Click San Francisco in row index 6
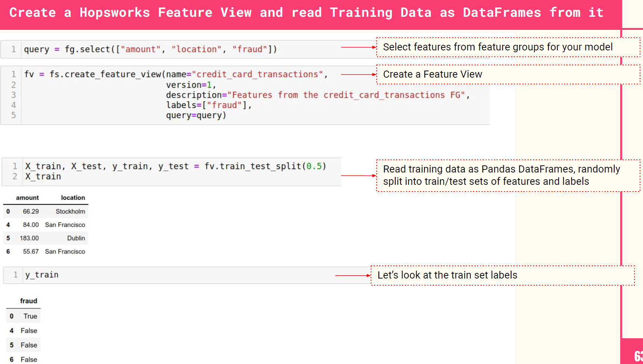Viewport: 643px width, 364px height. click(65, 252)
